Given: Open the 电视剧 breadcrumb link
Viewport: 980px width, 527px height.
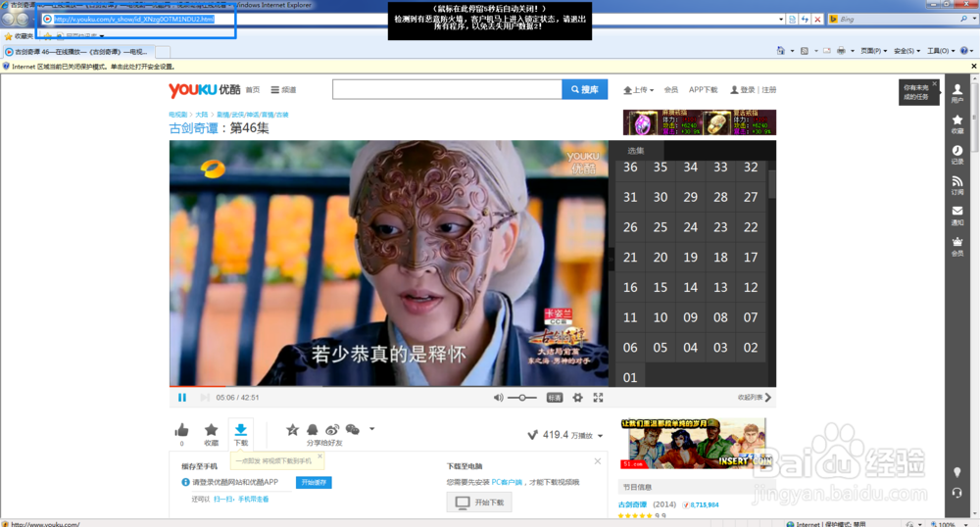Looking at the screenshot, I should (177, 115).
